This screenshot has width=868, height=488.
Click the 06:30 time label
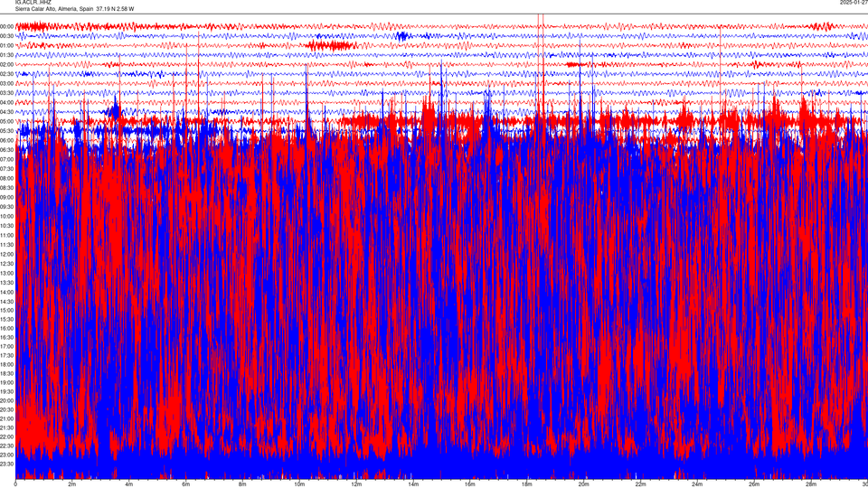coord(7,150)
